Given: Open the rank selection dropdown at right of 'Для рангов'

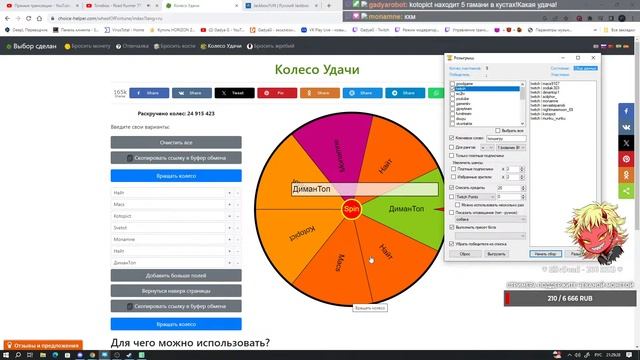Looking at the screenshot, I should (x=511, y=147).
